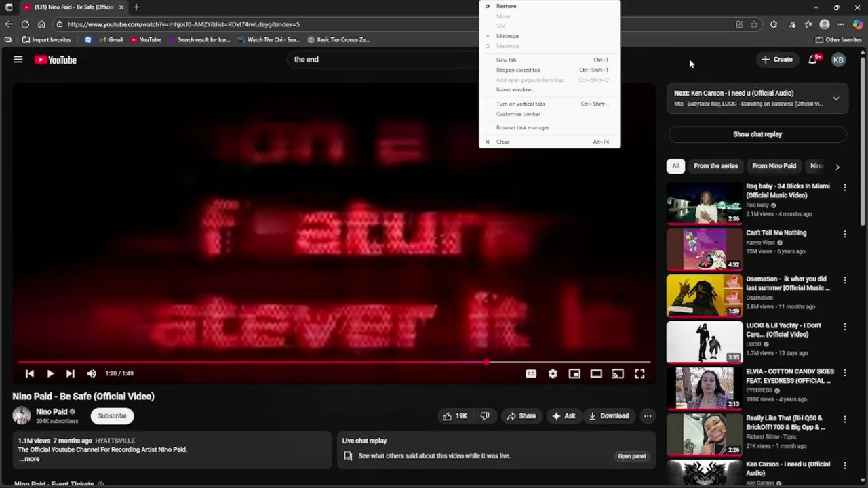Seek using the red progress bar handle
The height and width of the screenshot is (488, 868).
tap(486, 362)
